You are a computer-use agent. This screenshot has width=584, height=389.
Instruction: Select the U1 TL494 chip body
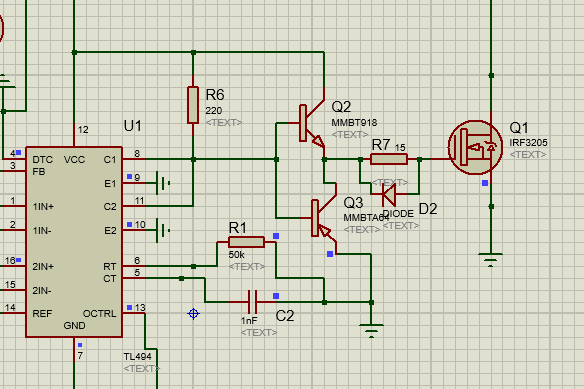74,242
